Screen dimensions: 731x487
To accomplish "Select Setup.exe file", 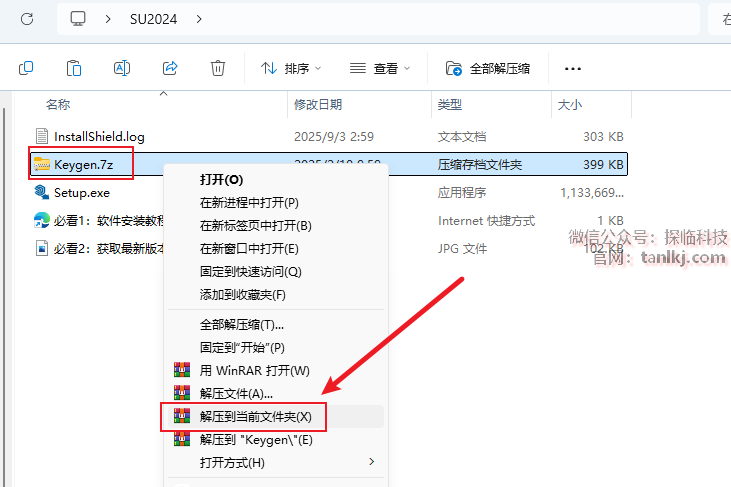I will tap(82, 192).
